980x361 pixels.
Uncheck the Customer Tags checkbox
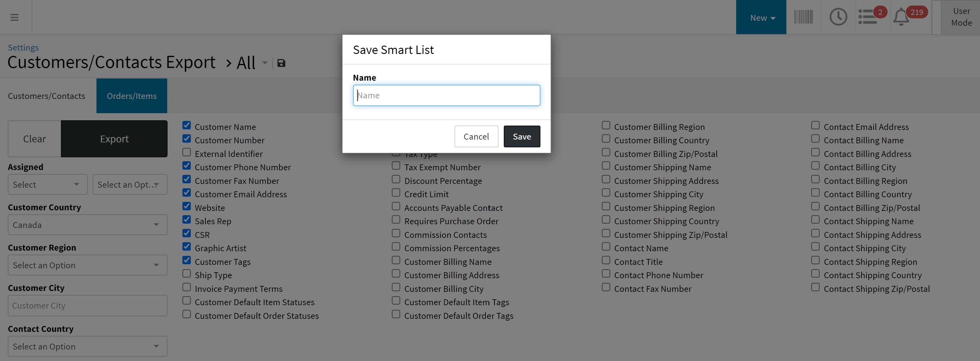(x=186, y=260)
